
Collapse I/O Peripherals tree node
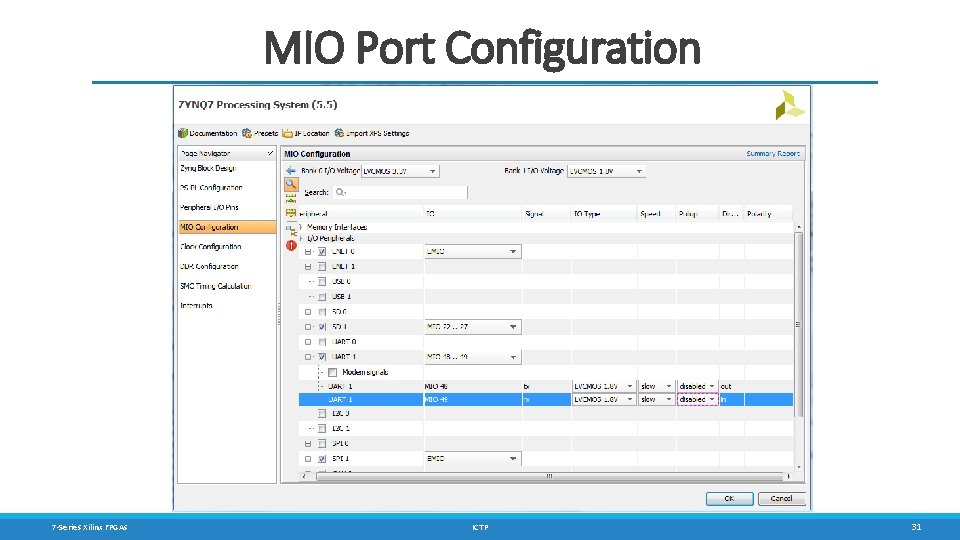301,238
